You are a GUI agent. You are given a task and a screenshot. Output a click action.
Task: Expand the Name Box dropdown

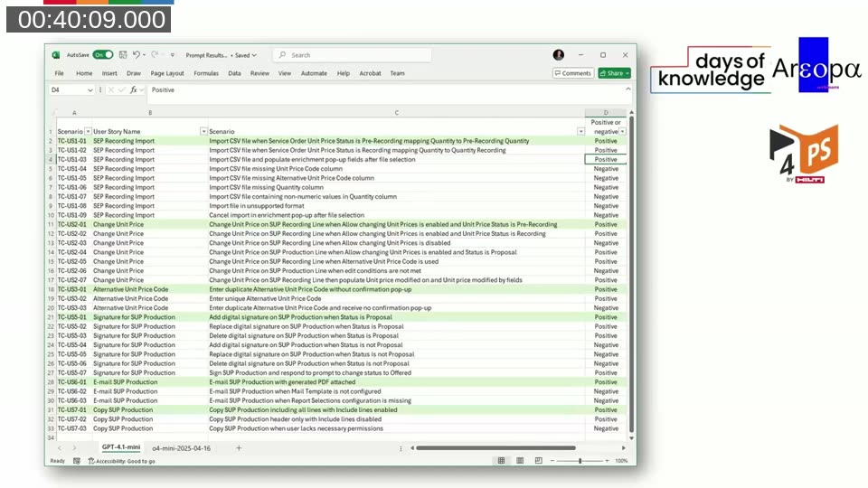tap(90, 90)
